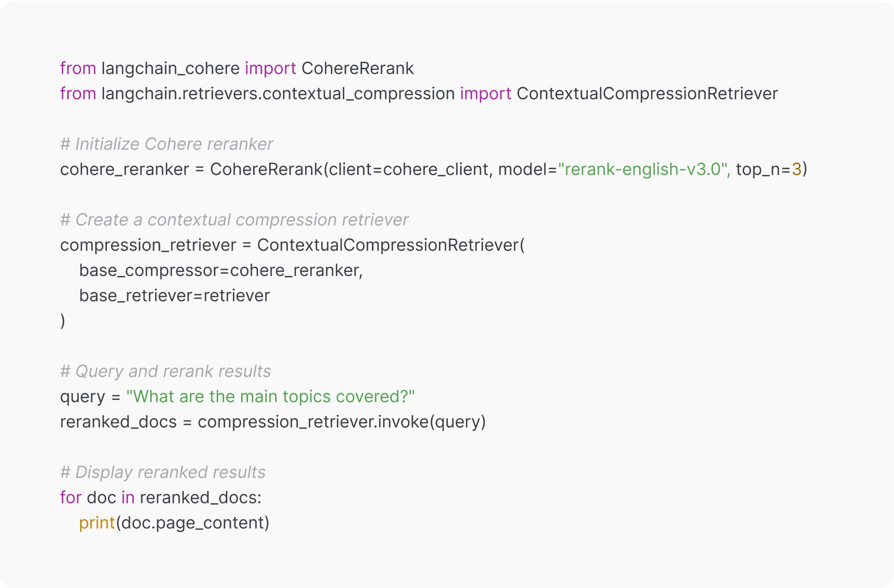Click the 'Query and rerank results' comment
The height and width of the screenshot is (588, 894).
(165, 371)
